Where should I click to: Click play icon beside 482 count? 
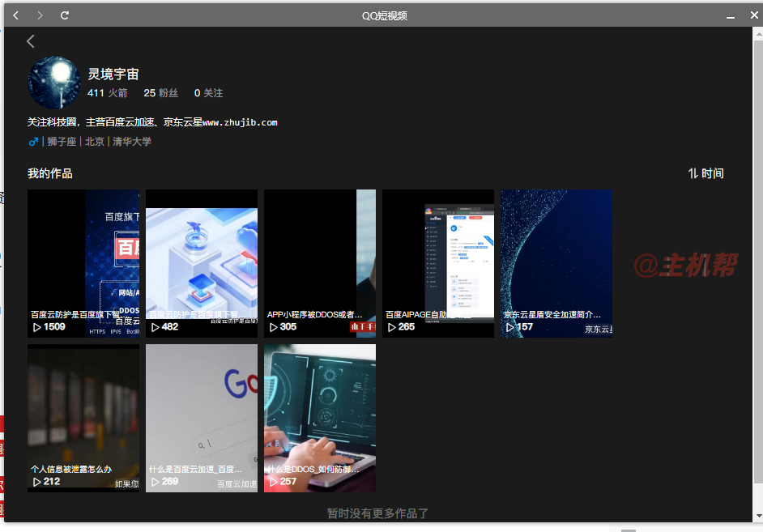[156, 327]
